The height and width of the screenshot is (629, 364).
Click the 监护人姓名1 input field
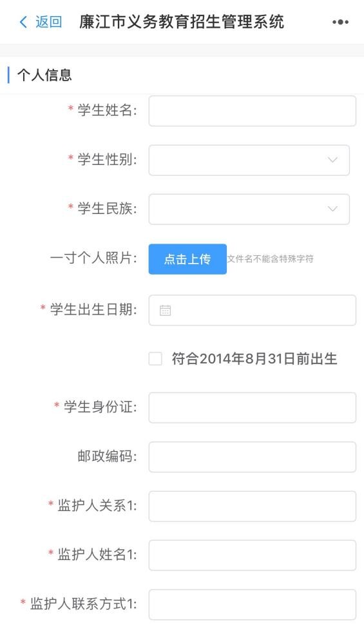[x=252, y=555]
